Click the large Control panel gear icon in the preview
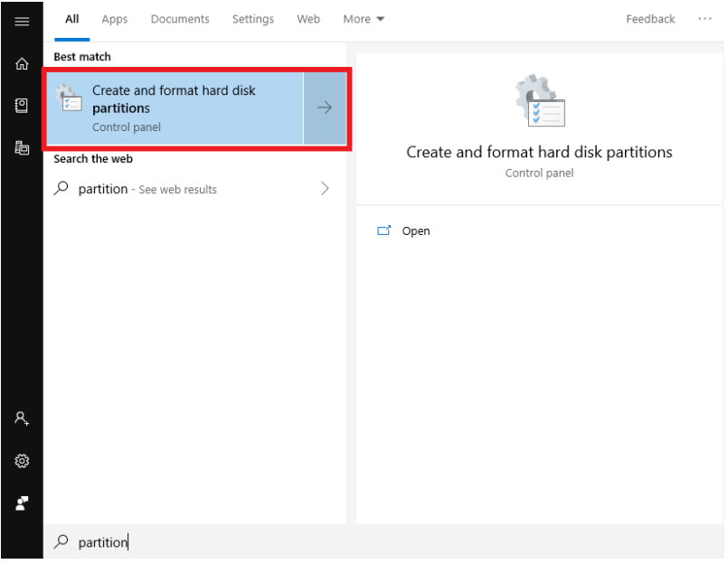 click(540, 100)
